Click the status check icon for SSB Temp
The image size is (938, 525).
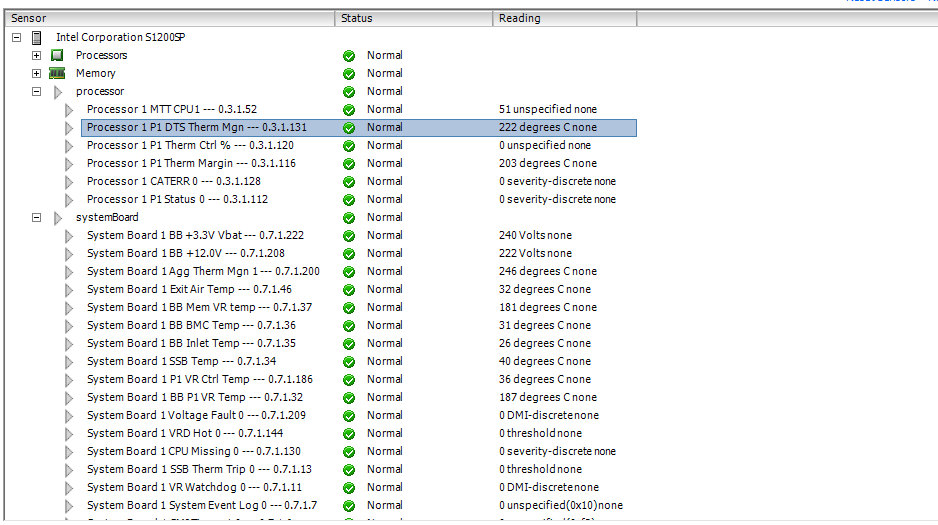tap(349, 362)
